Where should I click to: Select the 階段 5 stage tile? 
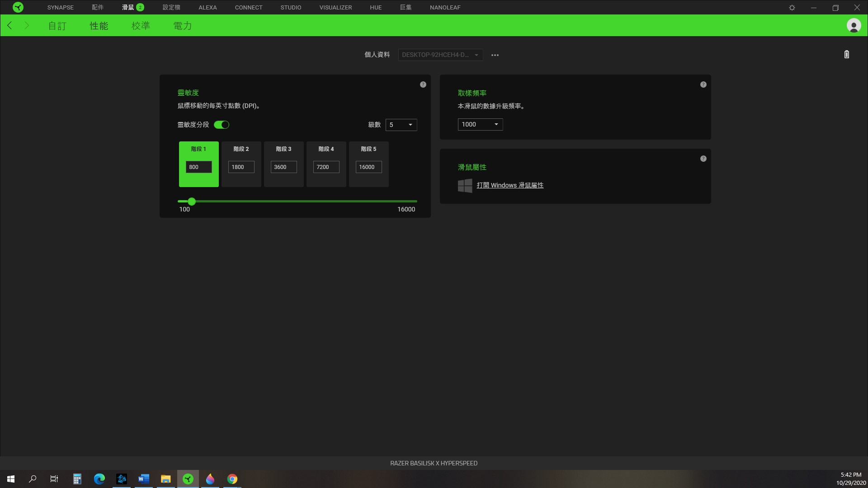pyautogui.click(x=369, y=164)
